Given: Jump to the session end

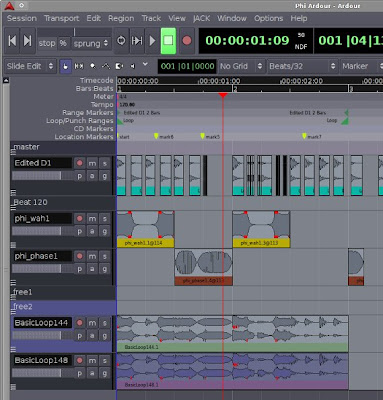Looking at the screenshot, I should pyautogui.click(x=28, y=41).
